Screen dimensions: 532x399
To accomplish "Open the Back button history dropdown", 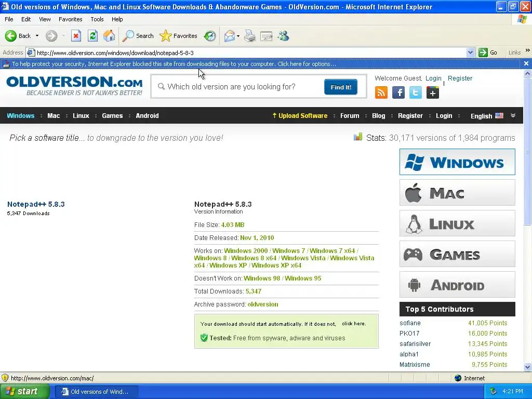I will point(37,36).
